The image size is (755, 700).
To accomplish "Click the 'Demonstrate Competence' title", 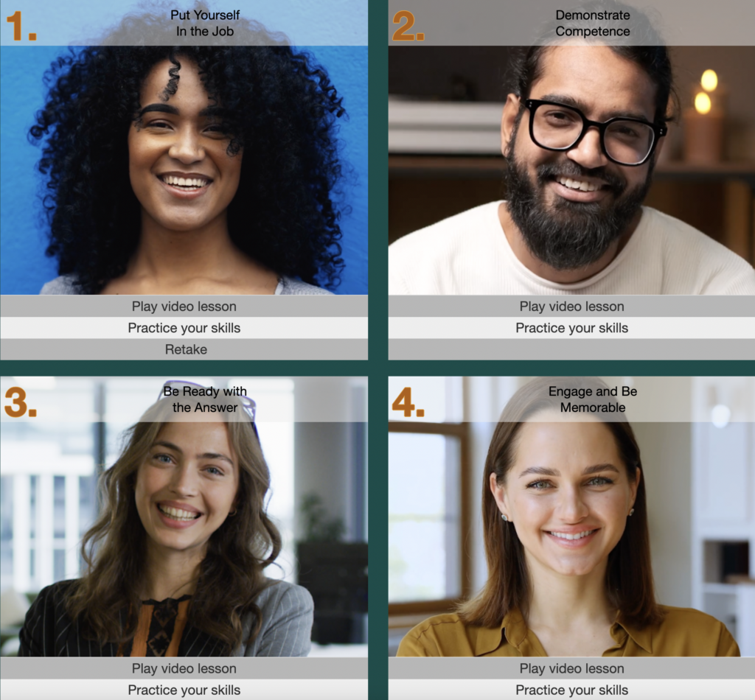I will point(593,23).
